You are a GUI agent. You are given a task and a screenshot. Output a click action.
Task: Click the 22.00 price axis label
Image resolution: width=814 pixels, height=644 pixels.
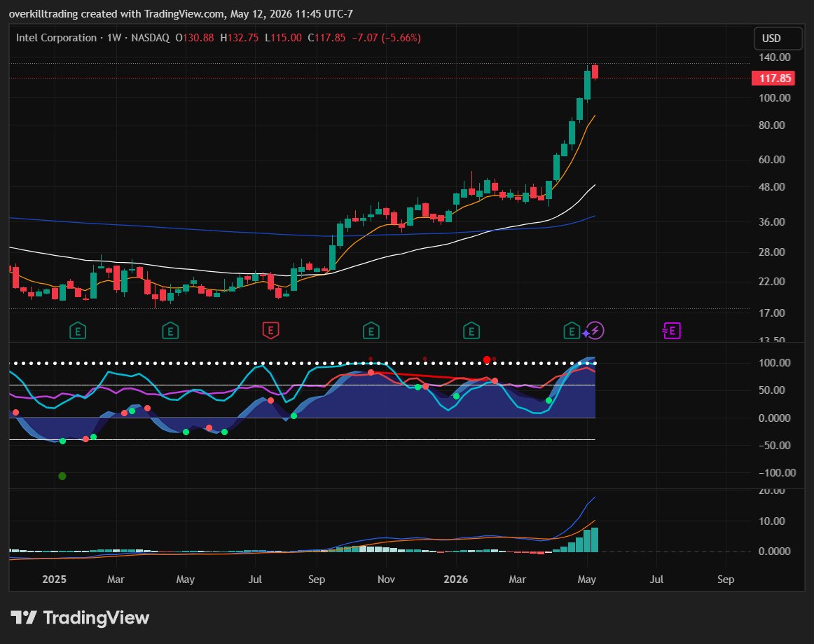coord(771,282)
